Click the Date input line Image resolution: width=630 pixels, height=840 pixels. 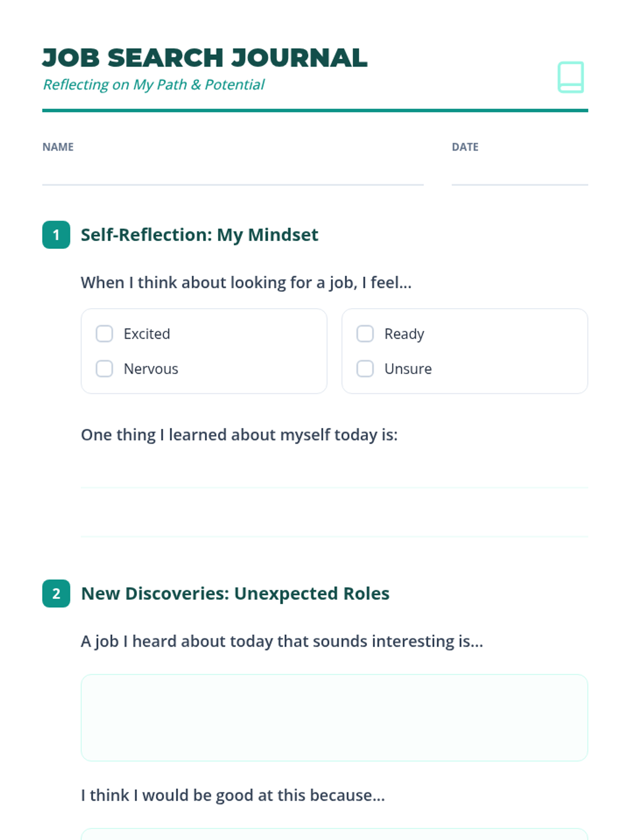pyautogui.click(x=519, y=174)
